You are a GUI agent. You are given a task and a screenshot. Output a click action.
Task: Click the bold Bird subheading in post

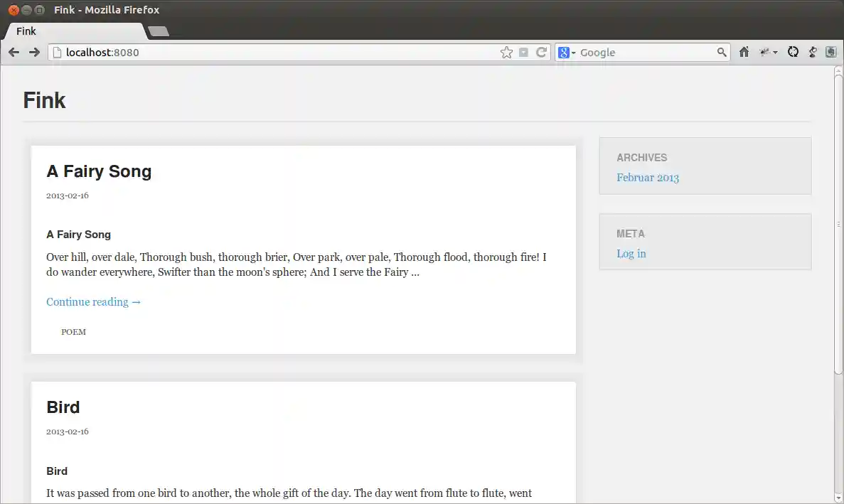point(56,471)
